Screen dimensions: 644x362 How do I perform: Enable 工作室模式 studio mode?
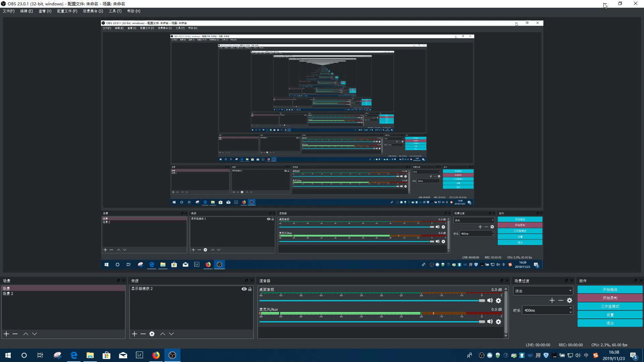click(610, 306)
